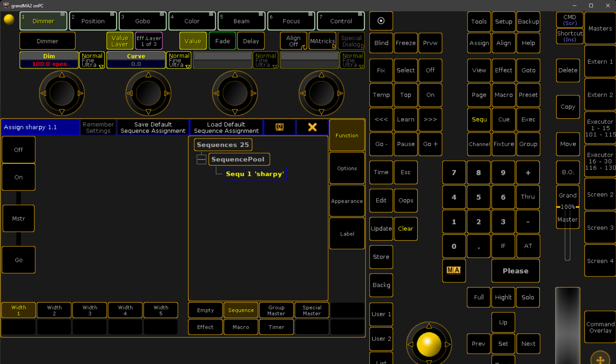Click Save Default Sequence Assignment
The width and height of the screenshot is (616, 364).
153,127
